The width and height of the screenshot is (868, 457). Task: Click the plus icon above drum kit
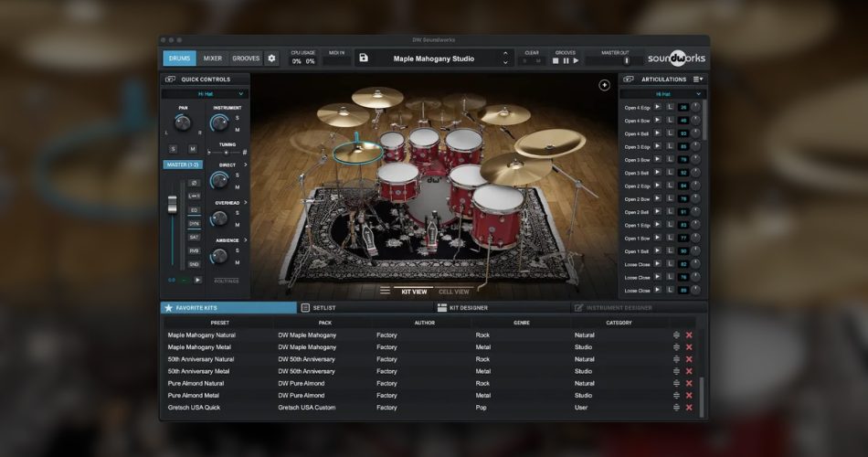(x=604, y=85)
